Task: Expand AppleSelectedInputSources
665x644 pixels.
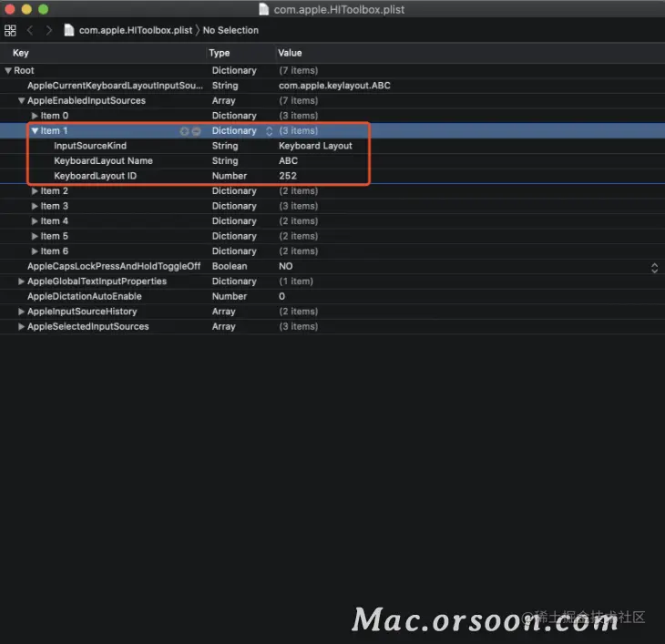Action: [21, 327]
